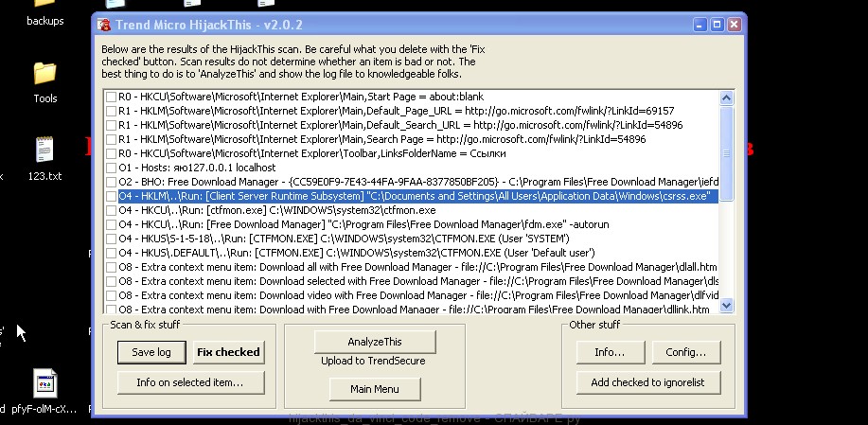Check the O8 Download all entry
868x425 pixels.
tap(112, 267)
